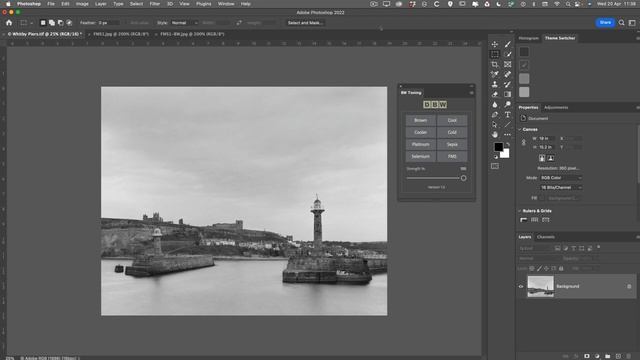Select the Crop tool
The width and height of the screenshot is (640, 360).
point(495,64)
